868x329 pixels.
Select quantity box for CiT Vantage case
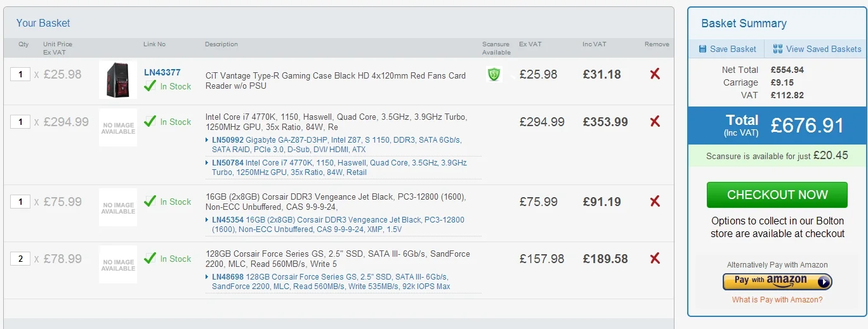20,74
